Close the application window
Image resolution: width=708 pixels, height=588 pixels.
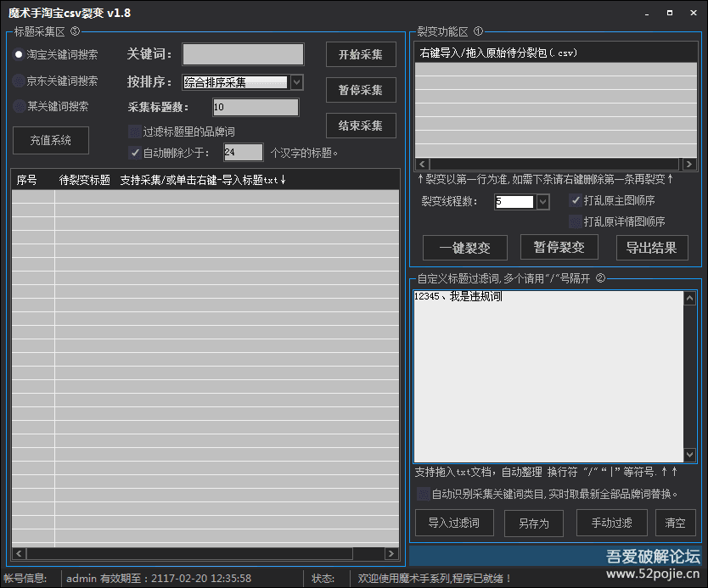(694, 13)
